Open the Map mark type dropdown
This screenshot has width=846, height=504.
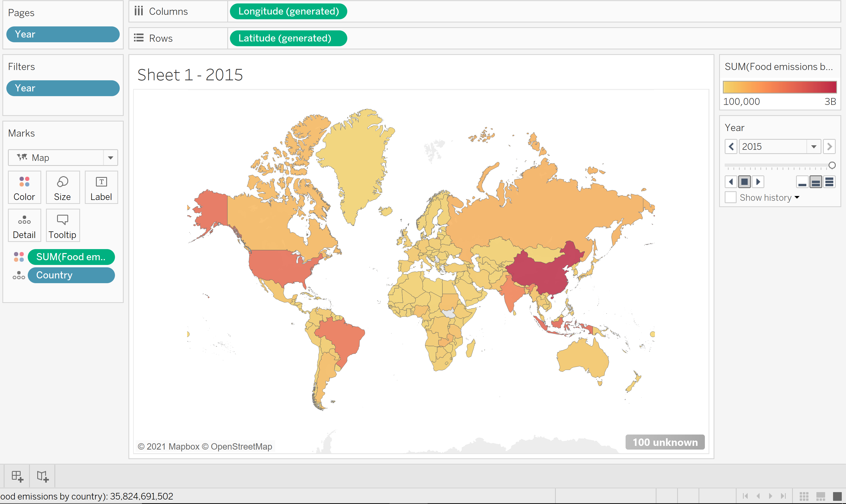pyautogui.click(x=110, y=158)
